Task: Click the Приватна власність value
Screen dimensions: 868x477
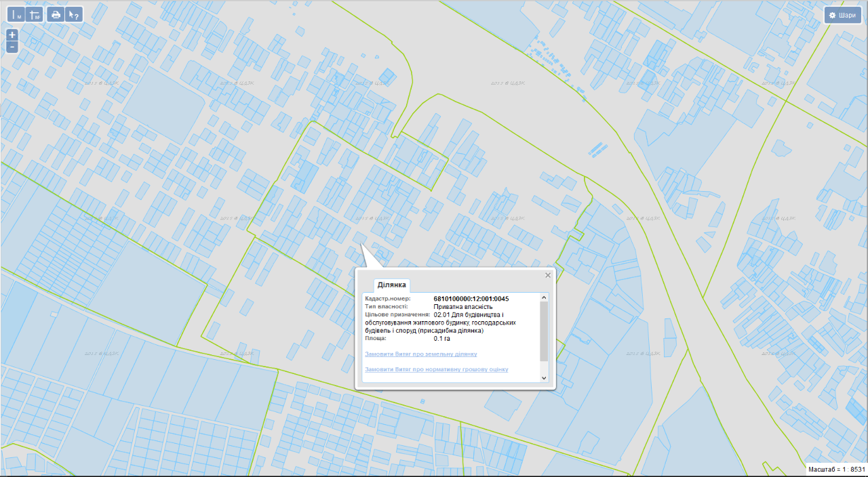Action: pos(463,307)
